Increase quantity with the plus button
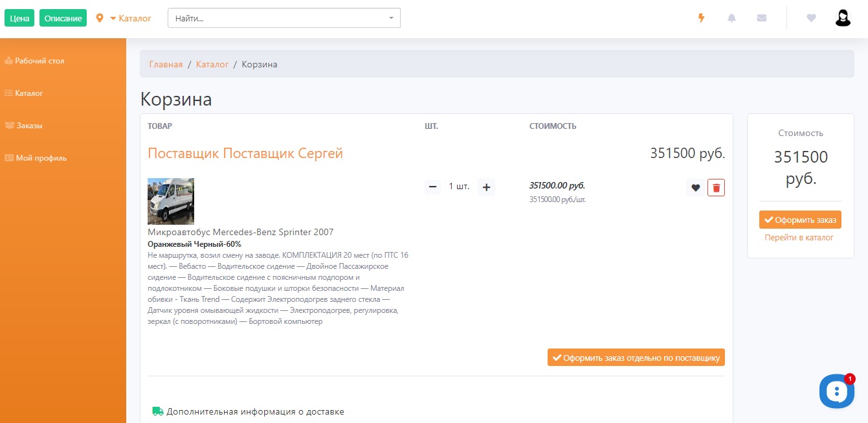The width and height of the screenshot is (868, 423). click(x=487, y=187)
